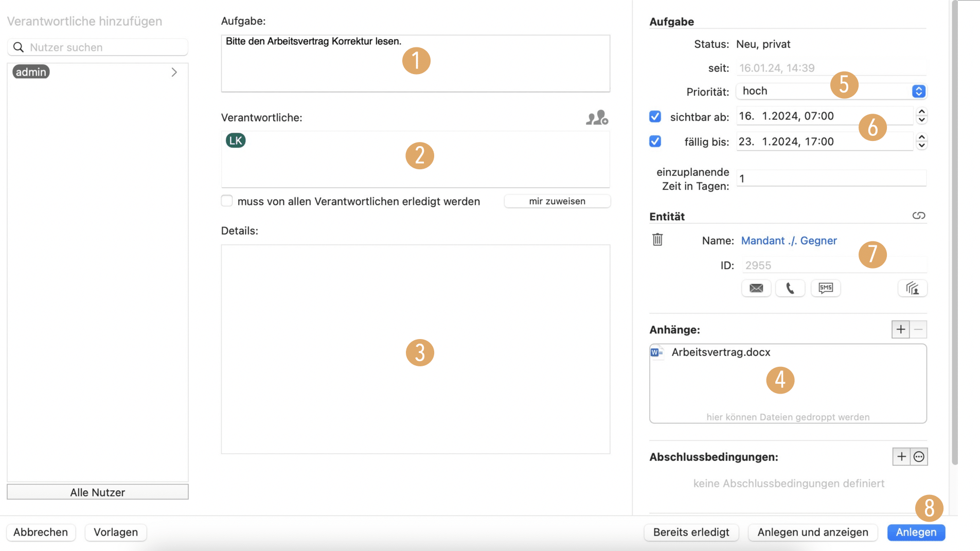980x551 pixels.
Task: Click the 'sichtbar ab' date stepper
Action: [x=921, y=116]
